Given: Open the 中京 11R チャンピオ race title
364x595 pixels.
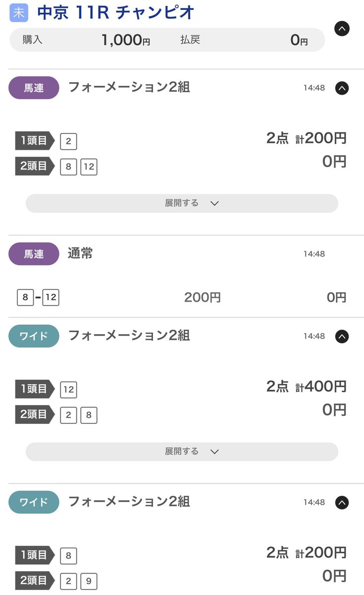Looking at the screenshot, I should (115, 13).
